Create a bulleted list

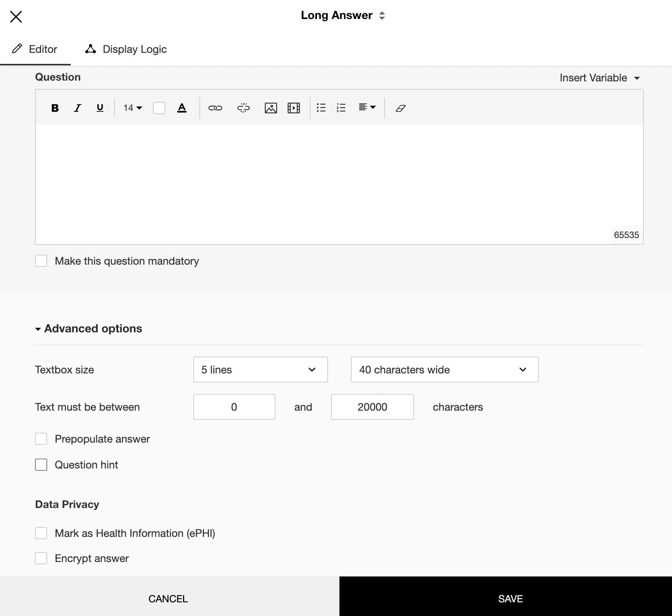321,108
